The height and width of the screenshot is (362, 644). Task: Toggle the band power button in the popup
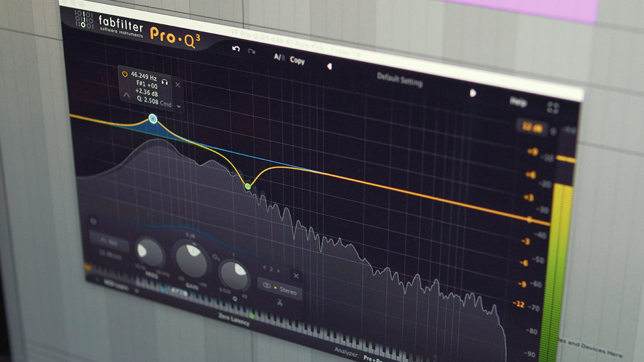125,74
